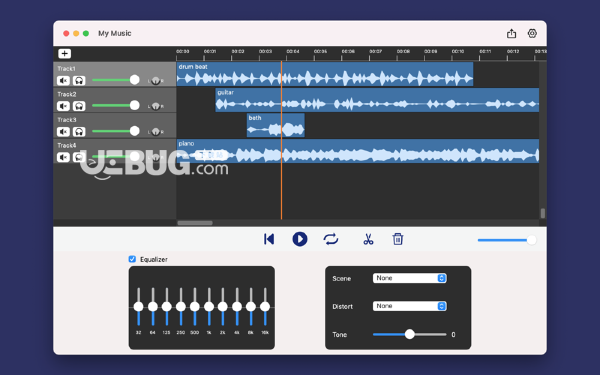
Task: Click the Tone slider handle
Action: coord(409,334)
